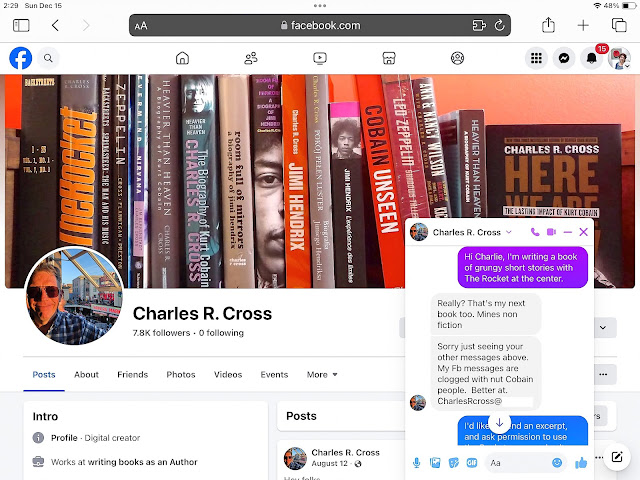Image resolution: width=640 pixels, height=480 pixels.
Task: Open the extensions icon in address bar
Action: click(x=479, y=25)
